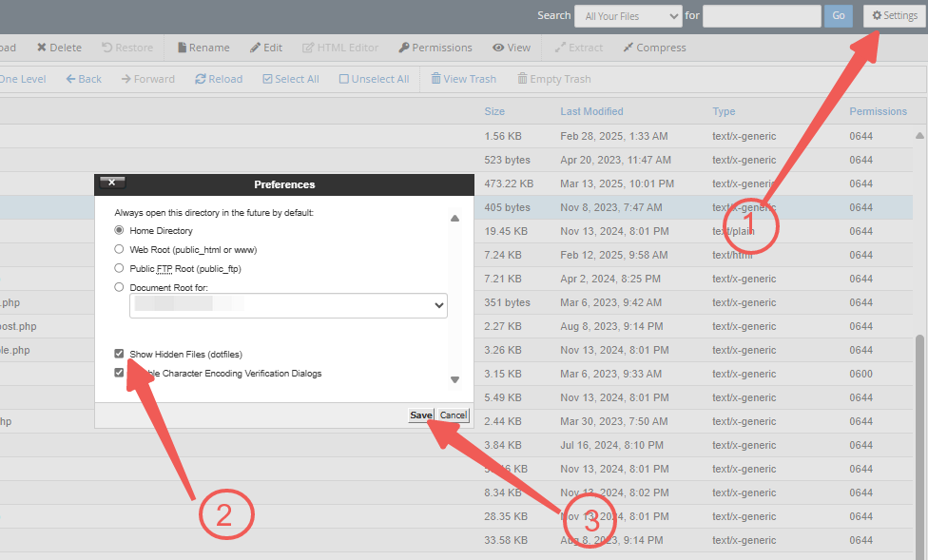Toggle Character Encoding Verification Dialogs checkbox
The image size is (928, 560).
click(119, 373)
